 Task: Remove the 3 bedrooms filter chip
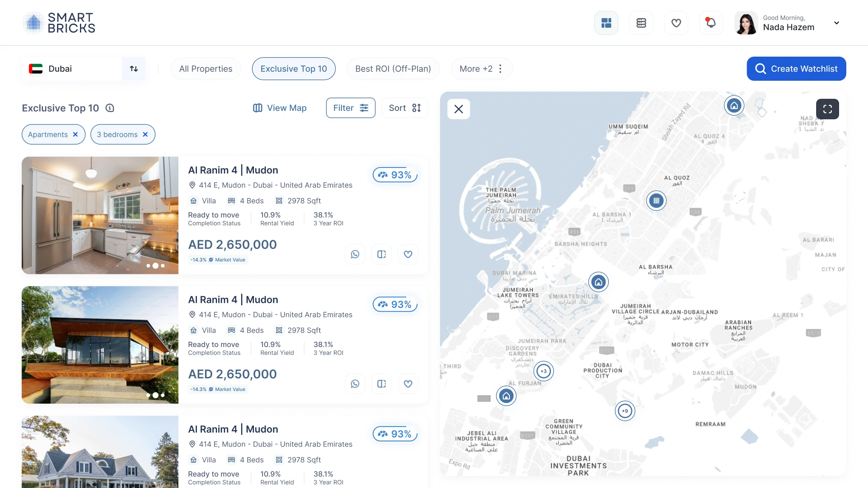click(x=145, y=135)
